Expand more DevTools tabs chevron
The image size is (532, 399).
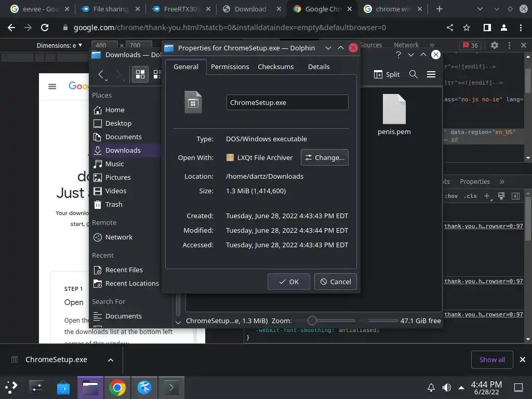click(432, 45)
